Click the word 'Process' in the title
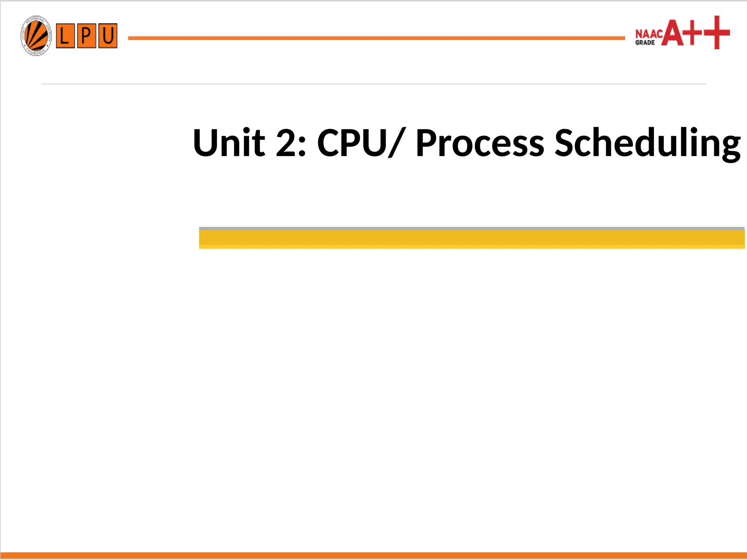Screen dimensions: 747x560 (480, 143)
